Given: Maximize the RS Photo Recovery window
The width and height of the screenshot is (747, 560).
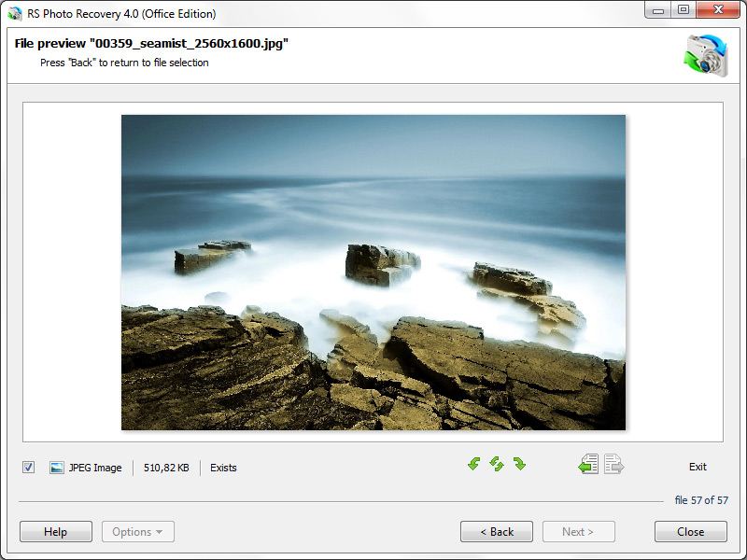Looking at the screenshot, I should pyautogui.click(x=684, y=9).
